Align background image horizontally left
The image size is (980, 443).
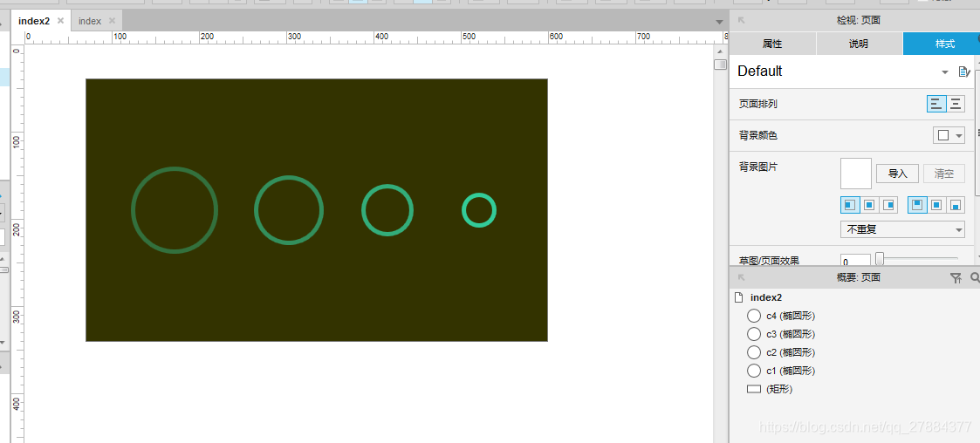click(x=850, y=204)
